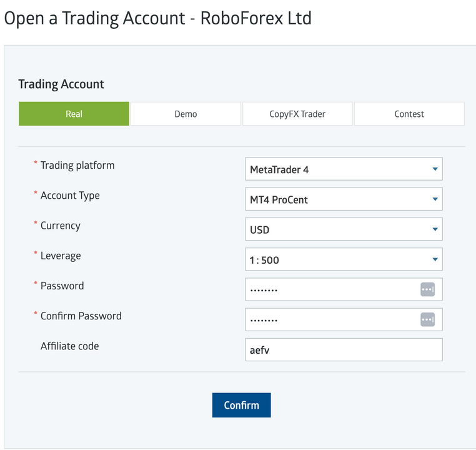Switch to the Demo account tab
Image resolution: width=476 pixels, height=450 pixels.
pyautogui.click(x=186, y=114)
